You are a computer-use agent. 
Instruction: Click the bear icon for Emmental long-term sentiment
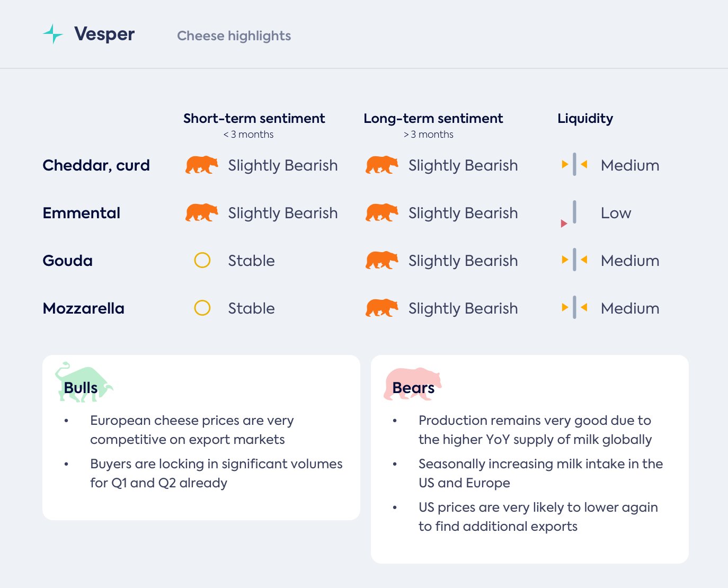pyautogui.click(x=381, y=213)
